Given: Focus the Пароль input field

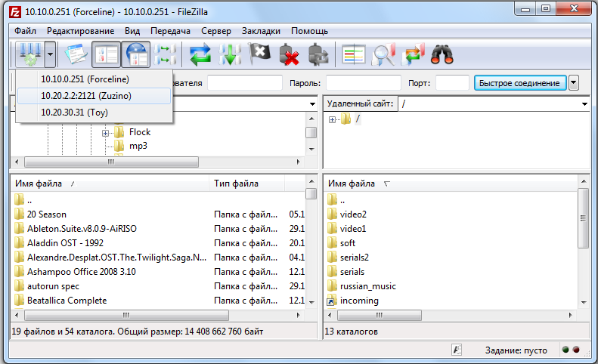Looking at the screenshot, I should pos(364,83).
